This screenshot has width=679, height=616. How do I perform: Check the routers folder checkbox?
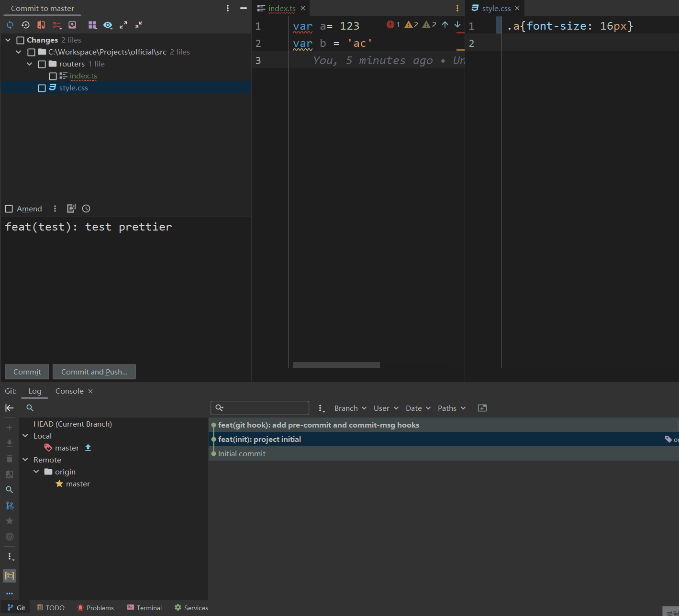[42, 64]
